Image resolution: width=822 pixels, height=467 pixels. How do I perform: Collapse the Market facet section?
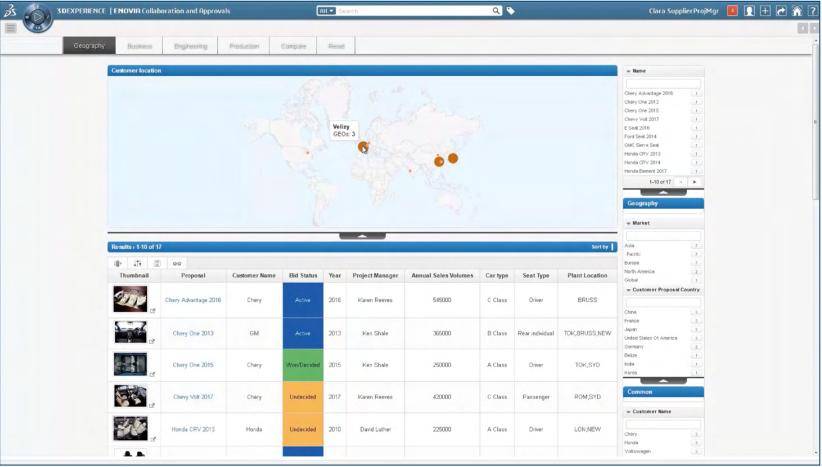(x=629, y=223)
